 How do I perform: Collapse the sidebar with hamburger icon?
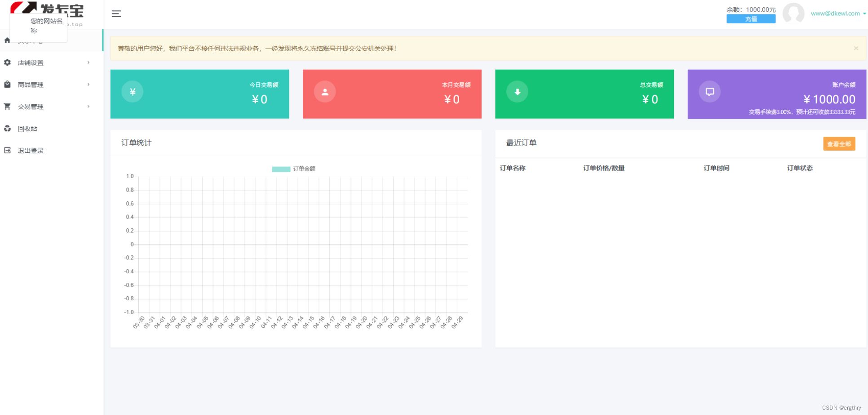pyautogui.click(x=116, y=13)
